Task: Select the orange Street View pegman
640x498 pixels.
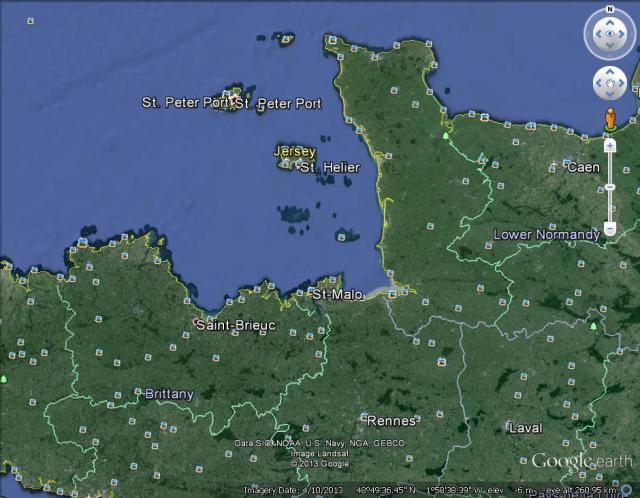Action: pos(610,120)
